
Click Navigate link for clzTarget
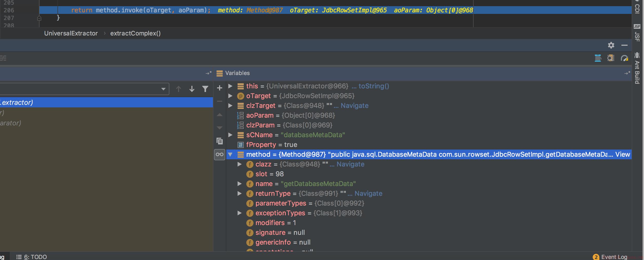click(354, 106)
